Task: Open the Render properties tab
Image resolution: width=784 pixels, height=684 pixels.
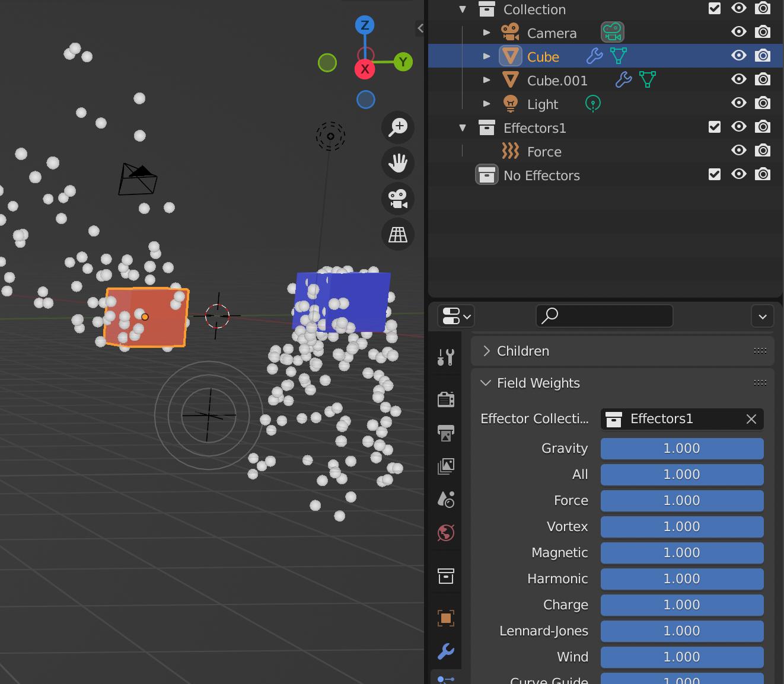Action: (446, 399)
